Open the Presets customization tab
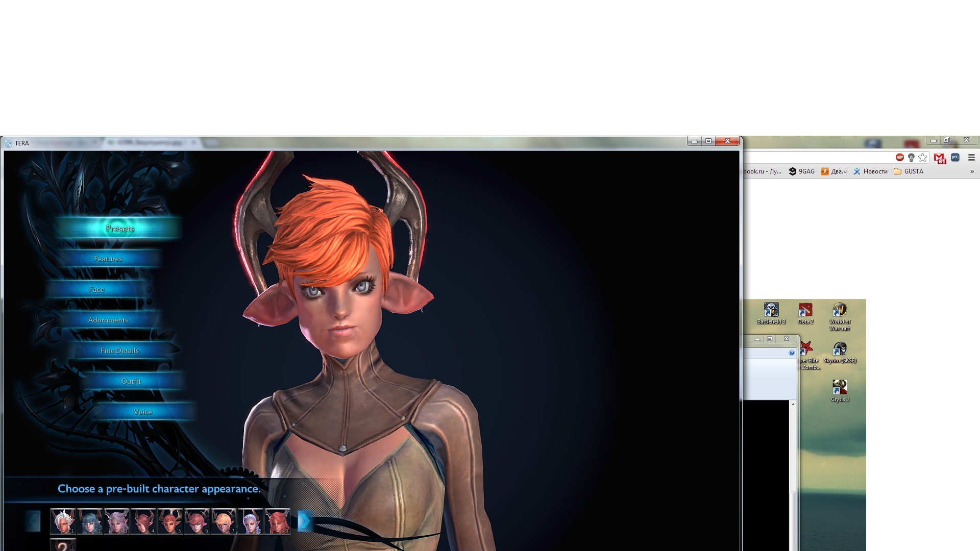This screenshot has width=980, height=551. coord(120,228)
